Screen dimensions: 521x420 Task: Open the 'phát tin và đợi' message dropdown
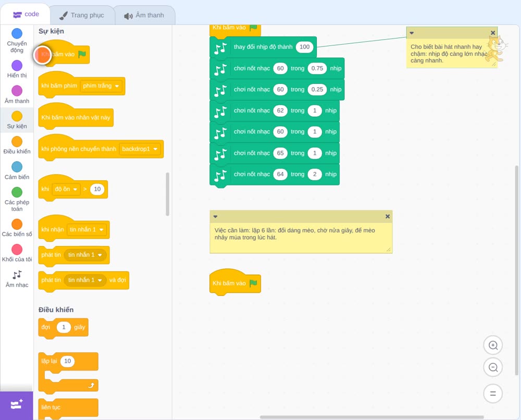(85, 280)
